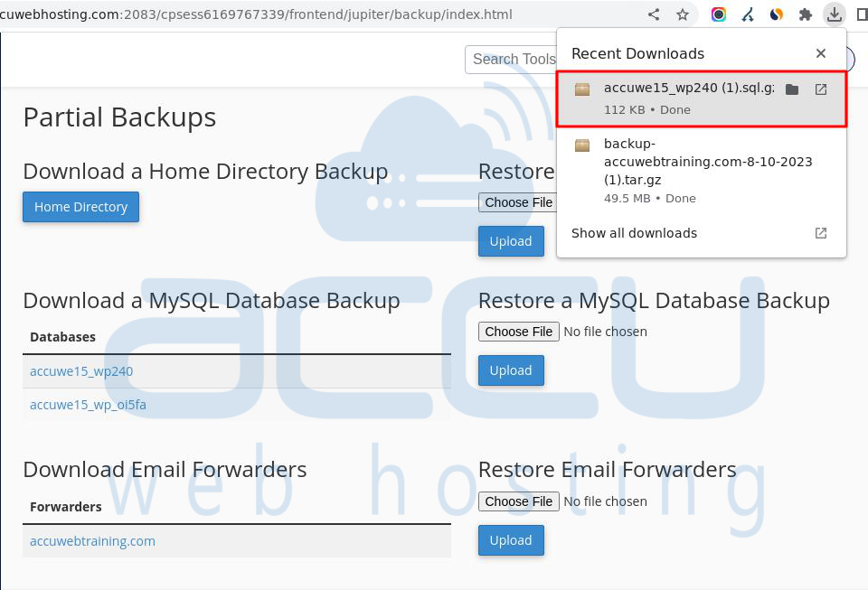868x590 pixels.
Task: Show accuwe15_wp240 download in folder
Action: pos(792,89)
